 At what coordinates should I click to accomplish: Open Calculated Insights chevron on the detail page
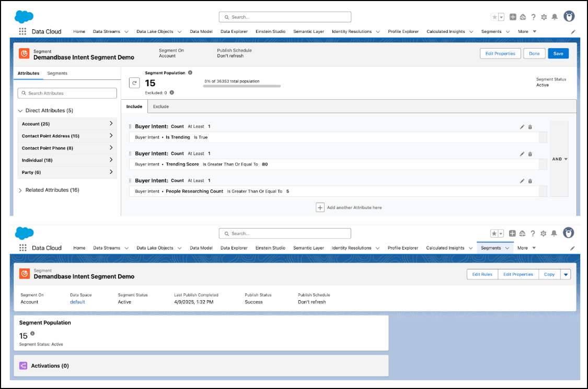pos(470,248)
